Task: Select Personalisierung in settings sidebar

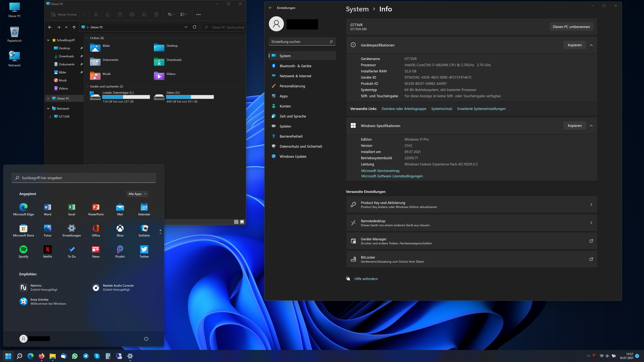Action: 292,86
